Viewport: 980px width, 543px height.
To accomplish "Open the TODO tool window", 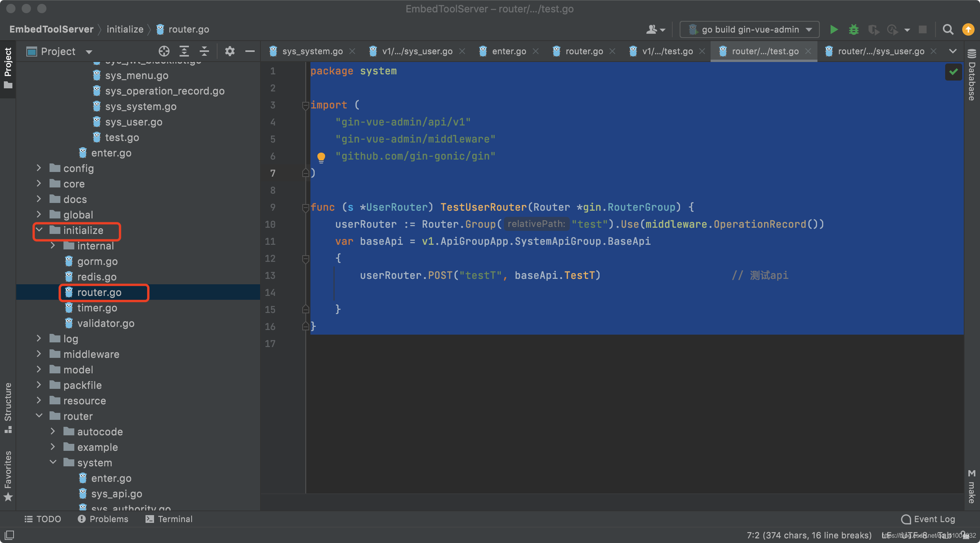I will point(43,519).
